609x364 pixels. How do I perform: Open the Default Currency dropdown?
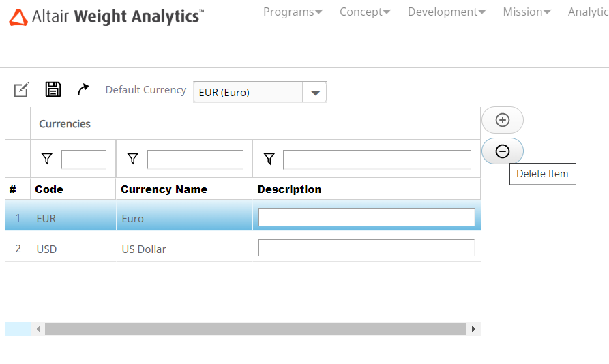[x=314, y=93]
